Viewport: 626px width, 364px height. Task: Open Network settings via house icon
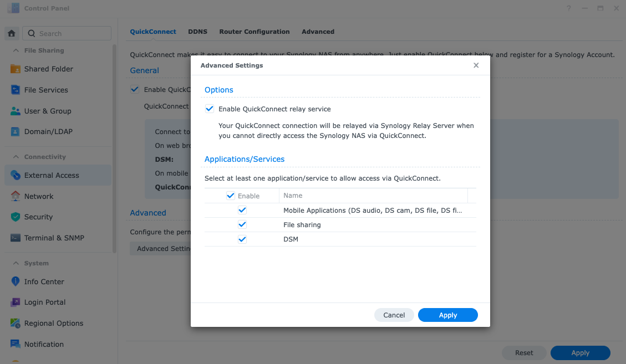coord(16,196)
